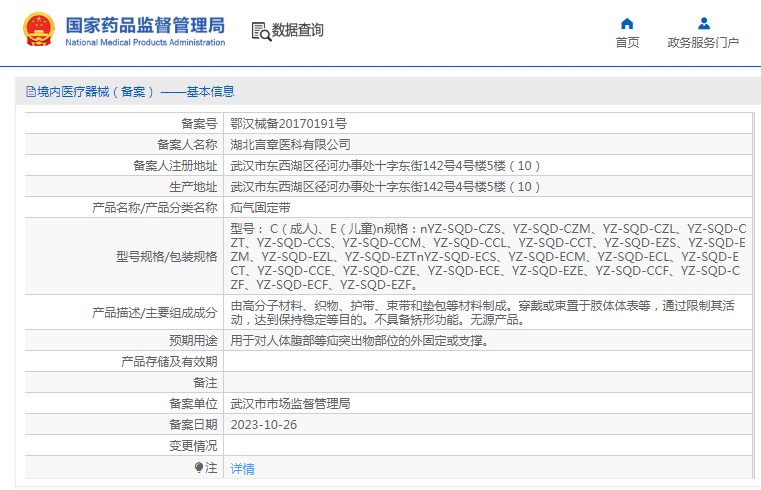This screenshot has width=761, height=490.
Task: Click the user icon above 政务服务门户
Action: coord(704,23)
